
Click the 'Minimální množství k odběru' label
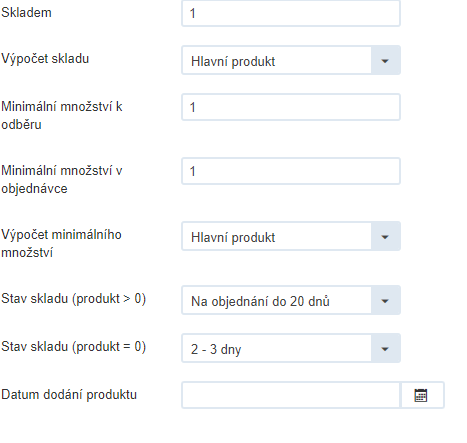click(62, 116)
